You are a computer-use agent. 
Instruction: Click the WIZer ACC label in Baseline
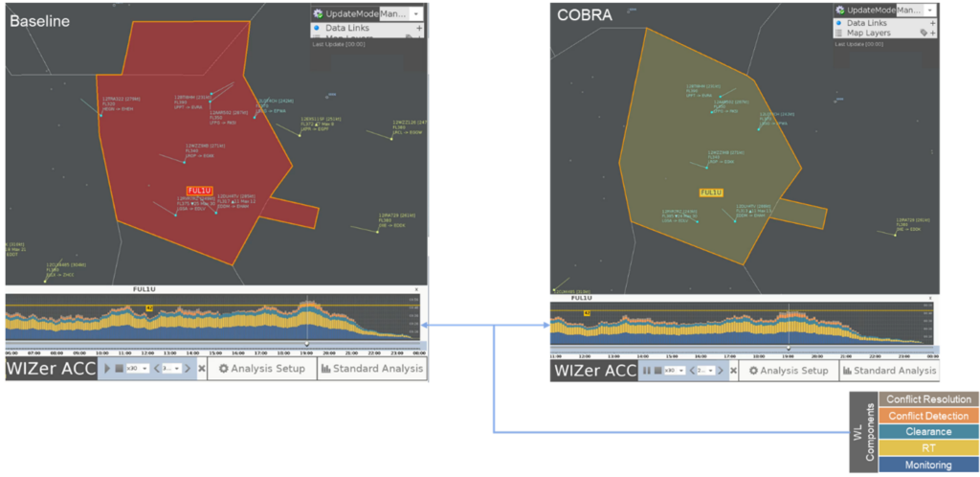(51, 368)
